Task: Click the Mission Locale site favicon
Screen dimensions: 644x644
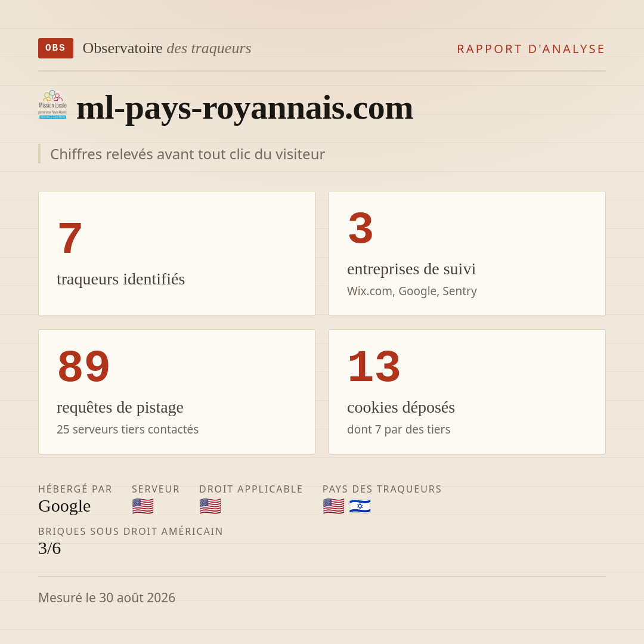Action: pos(52,105)
